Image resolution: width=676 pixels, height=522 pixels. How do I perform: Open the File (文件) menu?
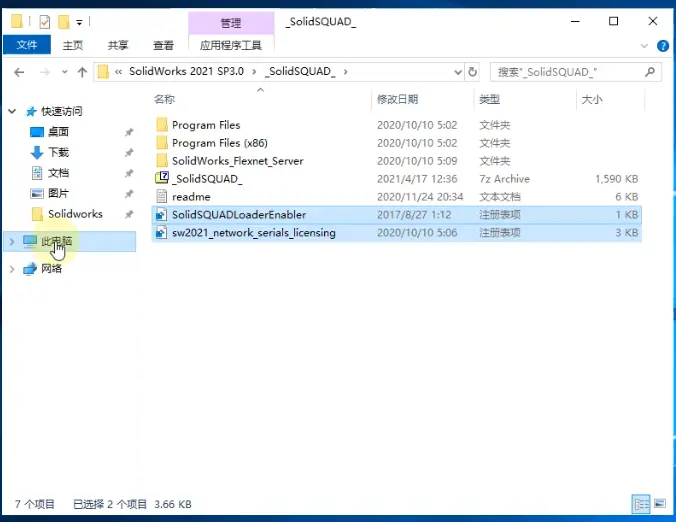pos(27,45)
